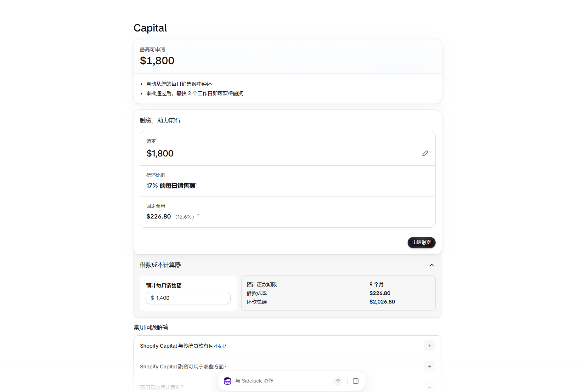The width and height of the screenshot is (587, 392).
Task: Click the $2,026.80 total repayment value
Action: point(382,302)
